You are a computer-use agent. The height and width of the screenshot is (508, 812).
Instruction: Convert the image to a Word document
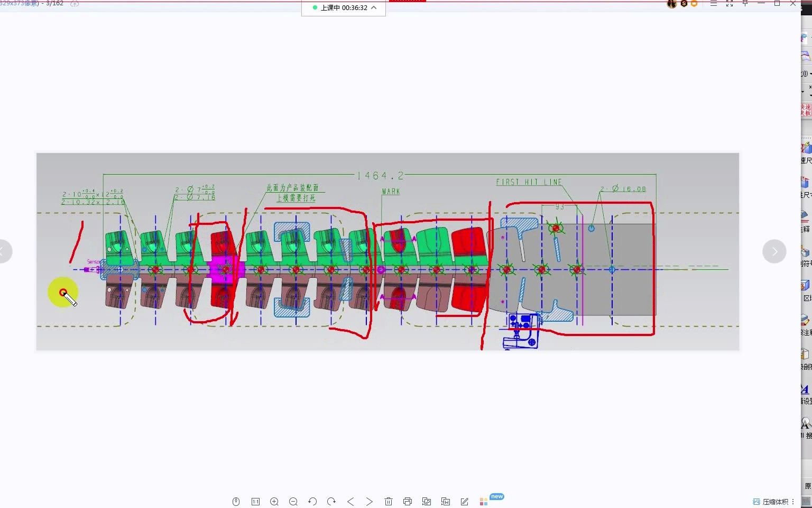(x=446, y=501)
